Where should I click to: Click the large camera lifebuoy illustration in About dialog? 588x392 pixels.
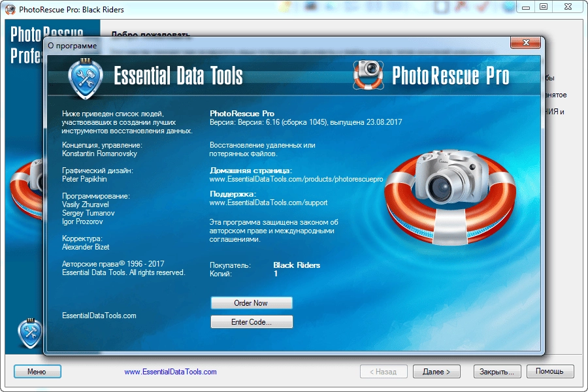click(450, 197)
